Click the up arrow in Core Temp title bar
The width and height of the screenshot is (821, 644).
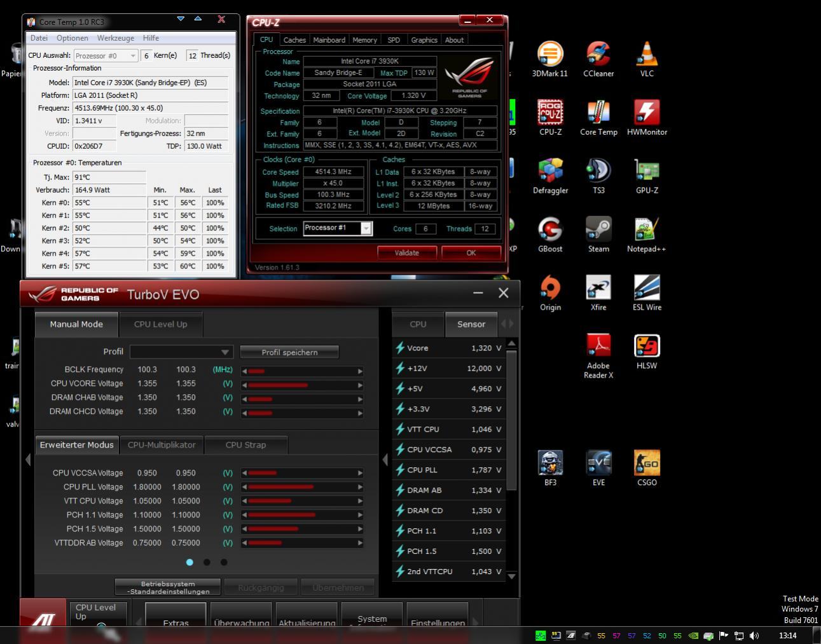(198, 19)
